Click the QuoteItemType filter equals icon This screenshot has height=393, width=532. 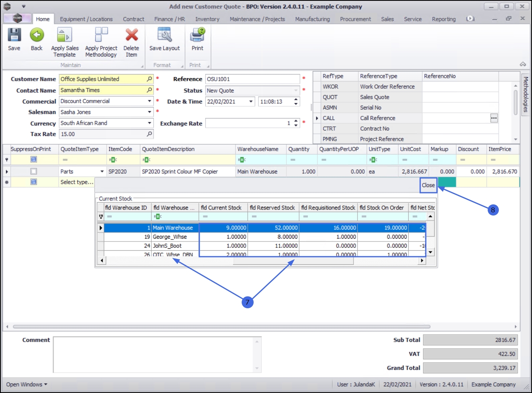point(65,160)
